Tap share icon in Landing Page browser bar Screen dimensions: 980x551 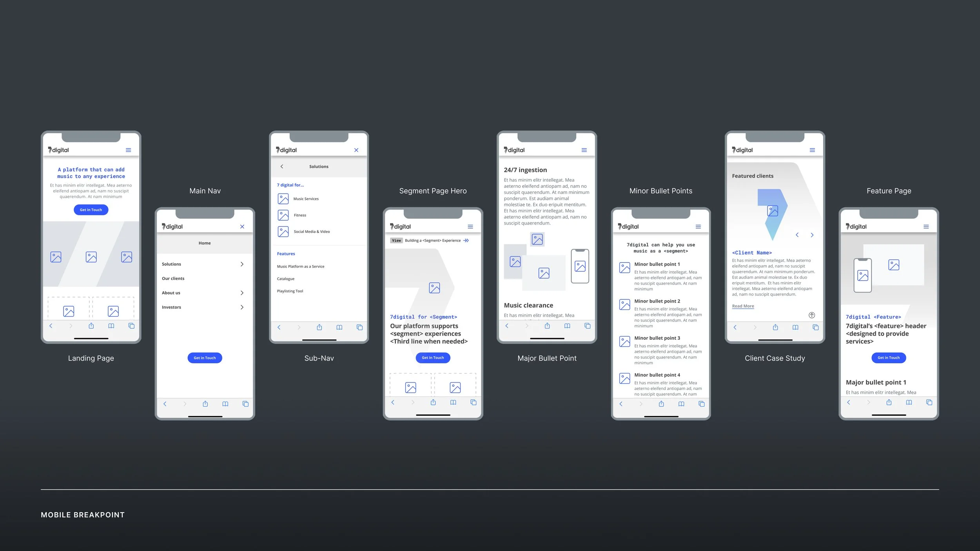pos(91,326)
